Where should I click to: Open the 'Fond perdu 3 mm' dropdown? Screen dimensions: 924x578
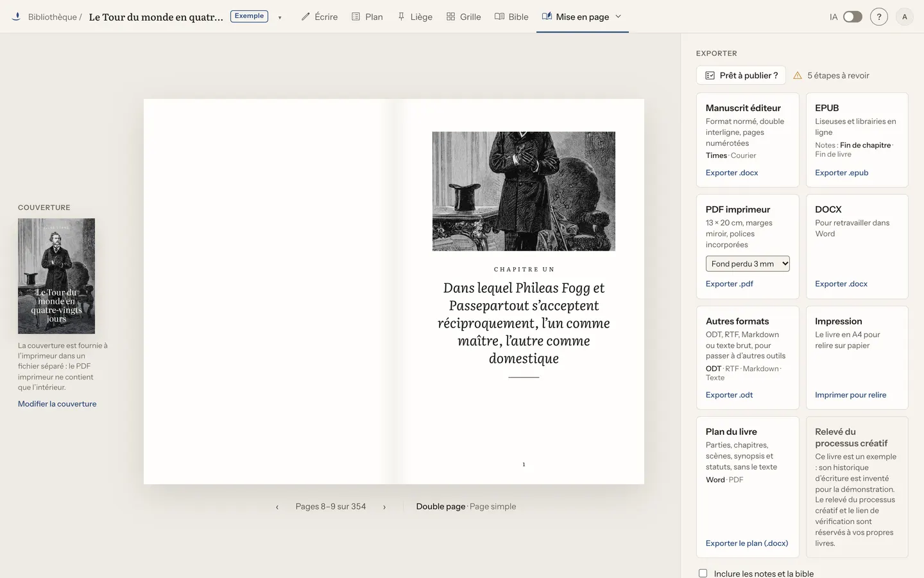tap(748, 264)
